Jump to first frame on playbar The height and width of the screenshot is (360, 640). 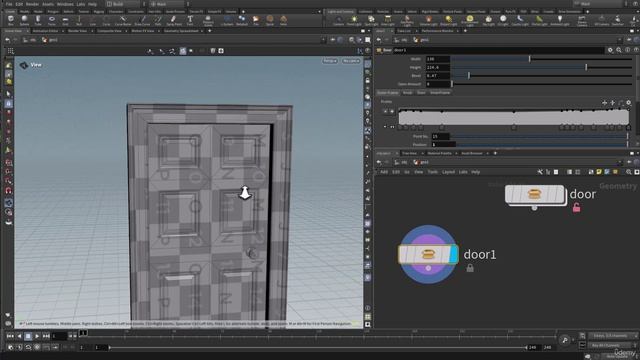coord(10,336)
